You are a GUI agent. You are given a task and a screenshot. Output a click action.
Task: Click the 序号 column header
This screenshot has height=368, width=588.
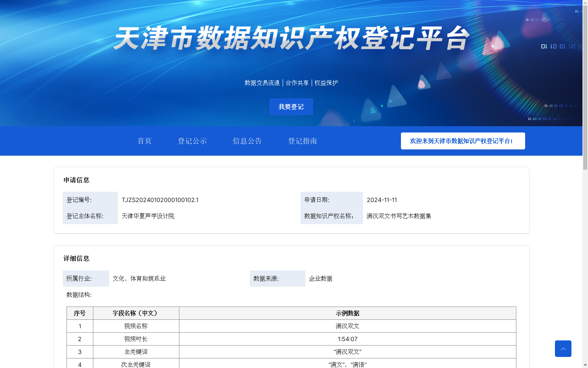(80, 313)
